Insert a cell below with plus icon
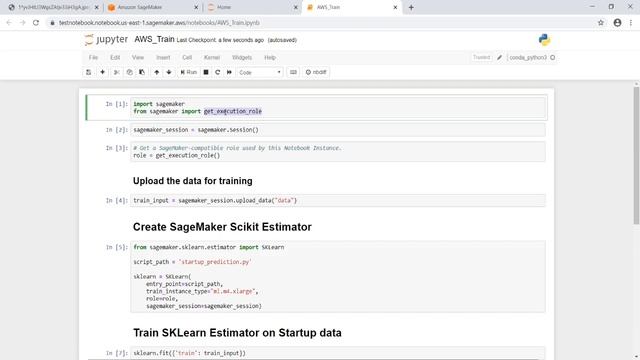Viewport: 640px width, 360px height. pyautogui.click(x=102, y=72)
